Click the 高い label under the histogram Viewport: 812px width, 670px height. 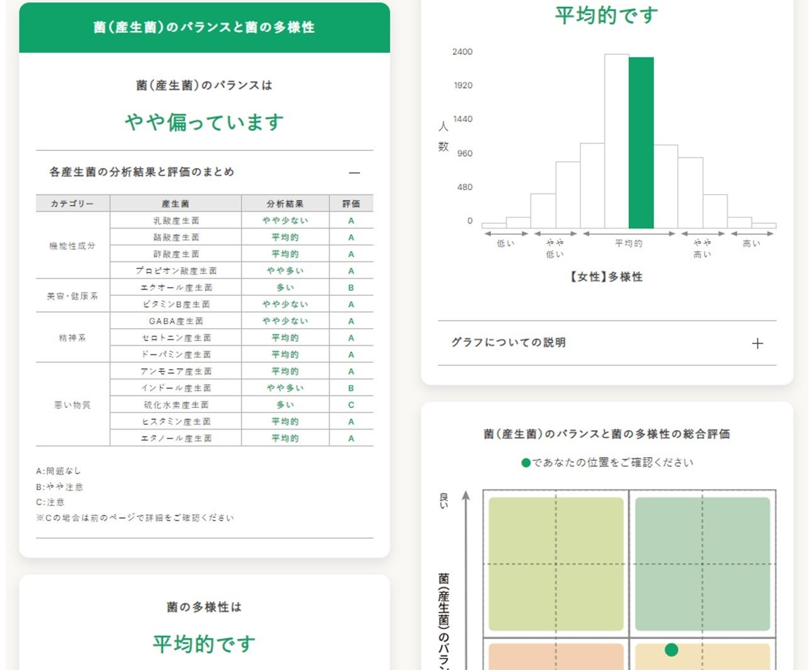coord(752,243)
